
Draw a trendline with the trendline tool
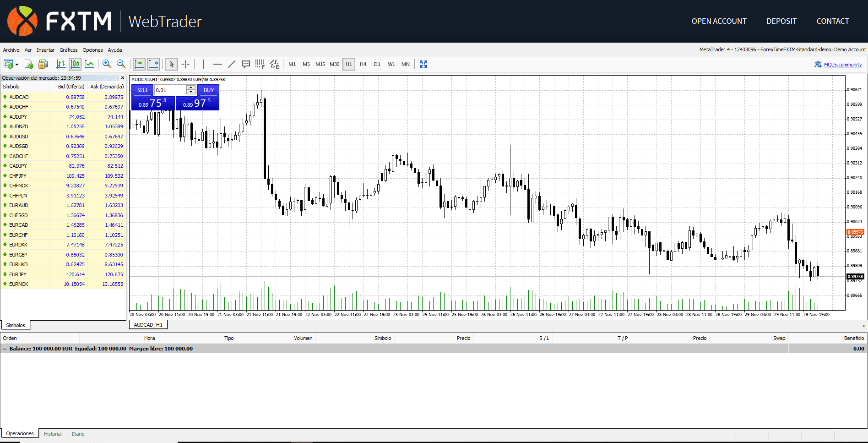[x=232, y=64]
